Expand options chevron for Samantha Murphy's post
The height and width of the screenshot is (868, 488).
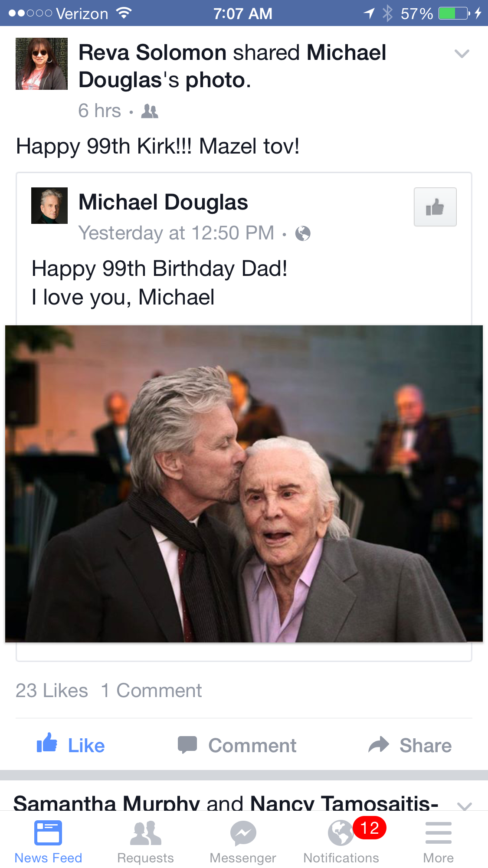point(464,805)
